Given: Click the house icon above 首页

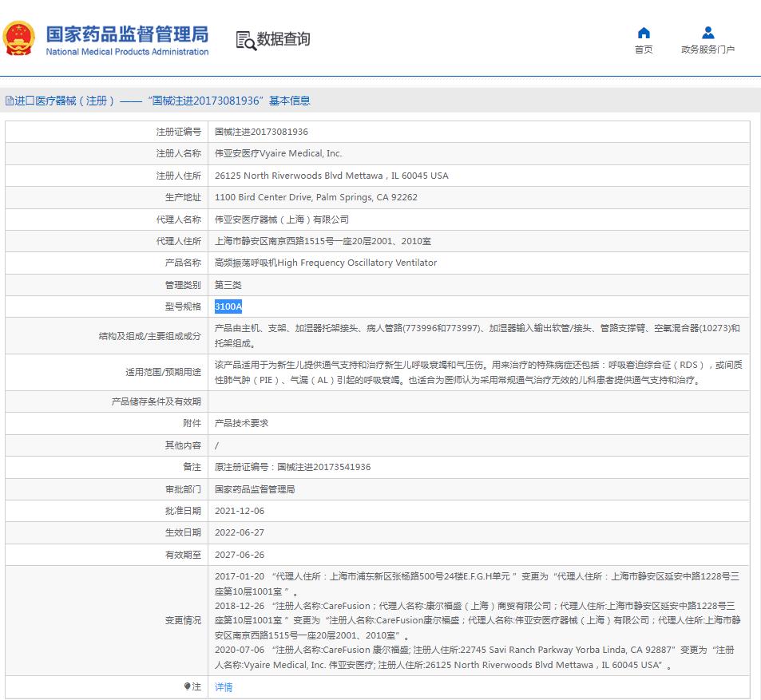Looking at the screenshot, I should [x=644, y=33].
